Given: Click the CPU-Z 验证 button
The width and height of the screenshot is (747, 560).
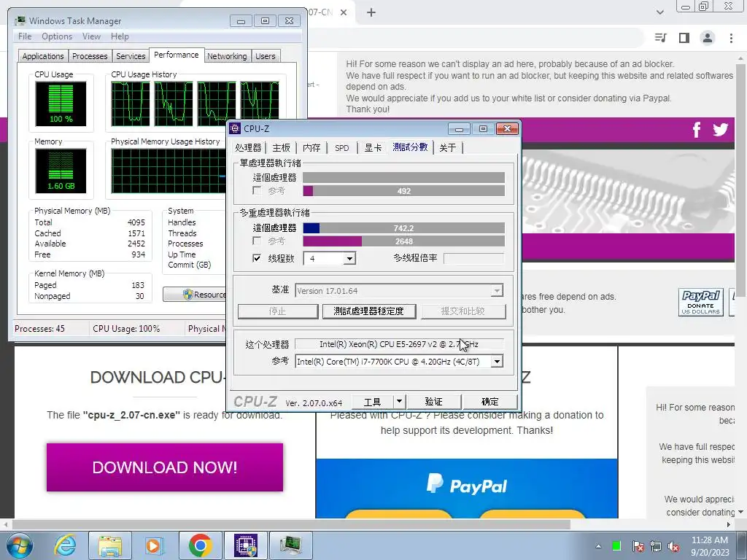Looking at the screenshot, I should click(433, 402).
